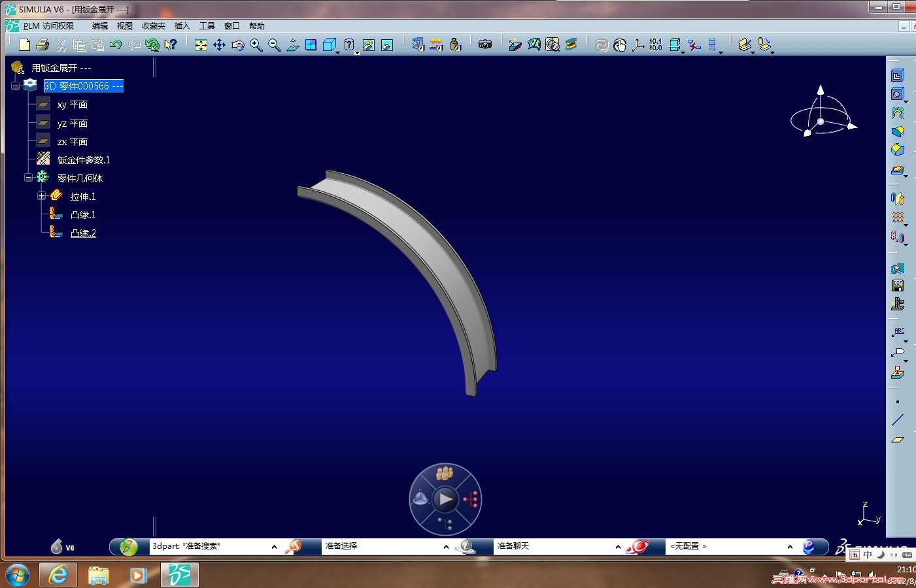
Task: Toggle the Swap Visible Space icon
Action: click(387, 44)
